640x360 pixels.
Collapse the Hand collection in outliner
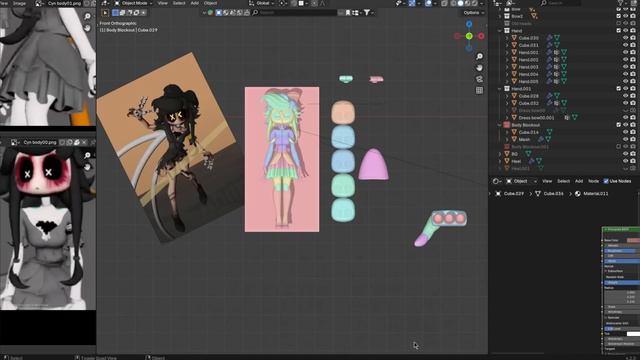pyautogui.click(x=500, y=31)
